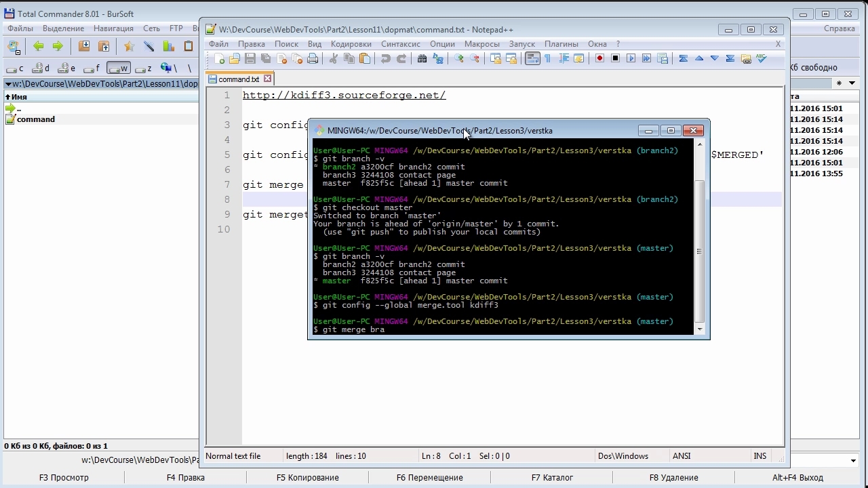Click F4 Правка button
868x488 pixels.
click(185, 477)
